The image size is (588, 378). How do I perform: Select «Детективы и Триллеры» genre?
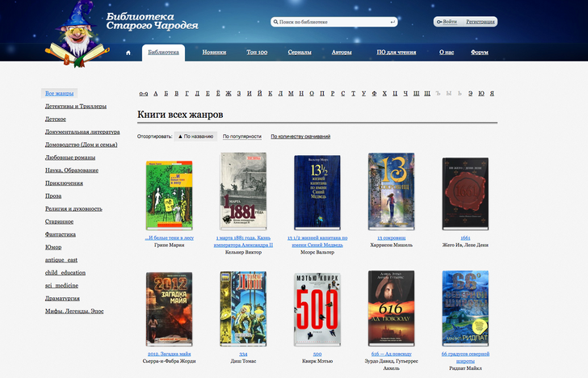point(76,106)
